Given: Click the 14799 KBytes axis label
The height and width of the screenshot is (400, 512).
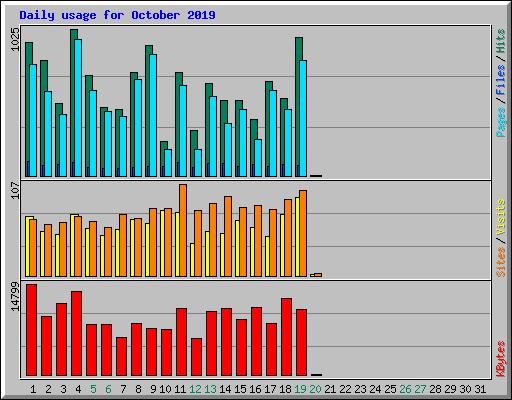Looking at the screenshot, I should [x=15, y=297].
